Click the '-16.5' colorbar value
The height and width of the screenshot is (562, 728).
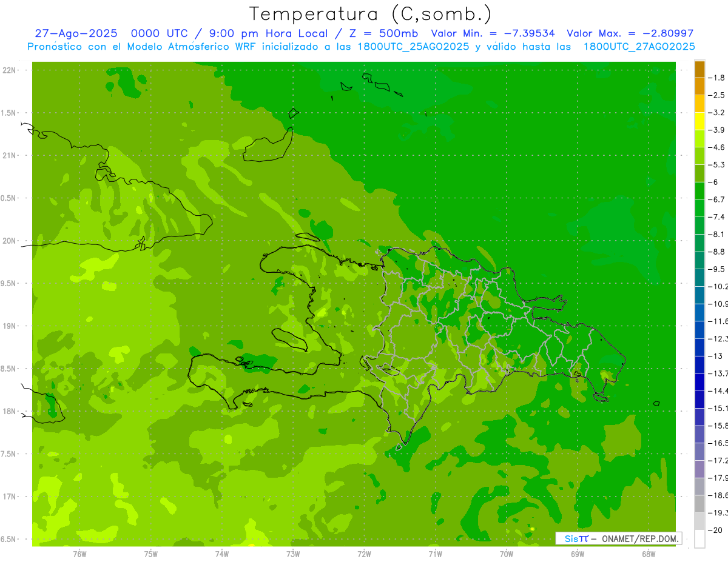click(718, 443)
